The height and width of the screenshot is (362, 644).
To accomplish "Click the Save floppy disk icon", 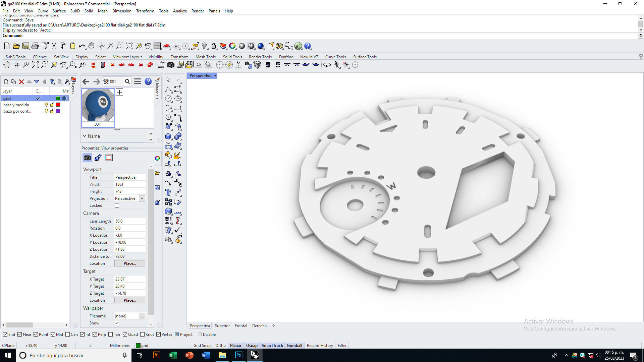I will (25, 46).
